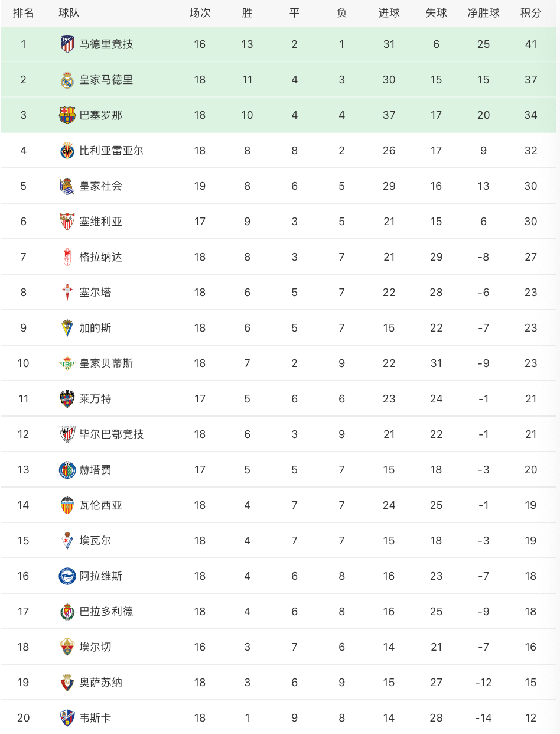Click the Athletic Bilbao striped crest
The image size is (560, 734).
coord(67,434)
